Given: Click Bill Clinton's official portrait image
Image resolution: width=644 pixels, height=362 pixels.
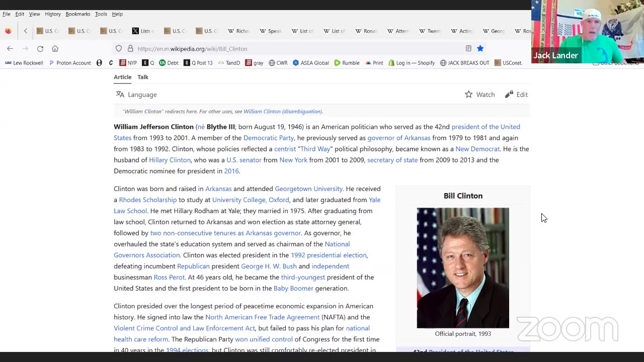Looking at the screenshot, I should click(x=463, y=268).
